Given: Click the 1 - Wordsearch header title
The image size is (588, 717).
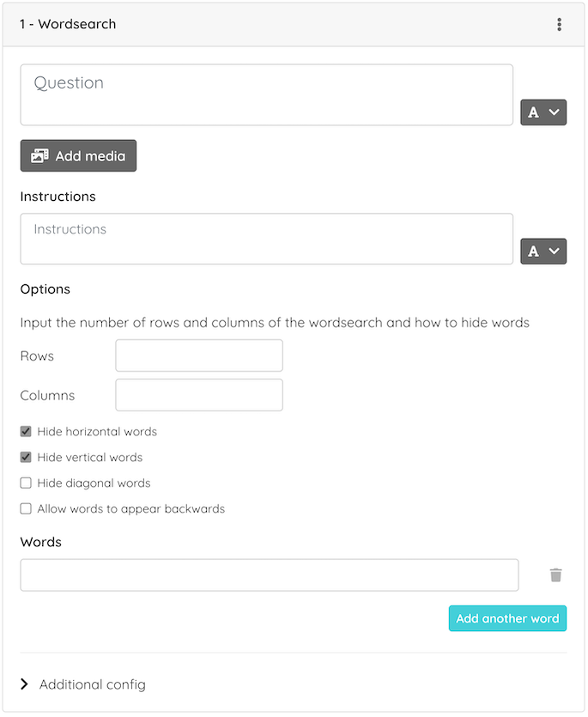Looking at the screenshot, I should click(68, 24).
